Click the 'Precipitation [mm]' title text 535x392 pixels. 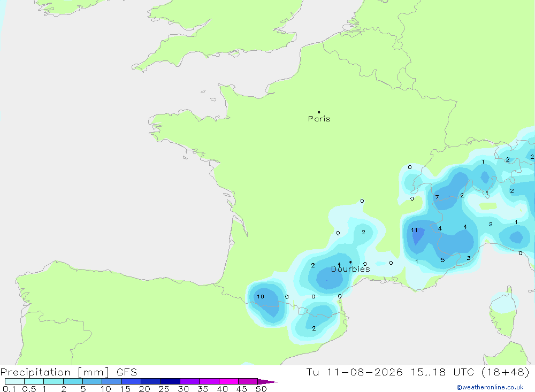(x=55, y=372)
